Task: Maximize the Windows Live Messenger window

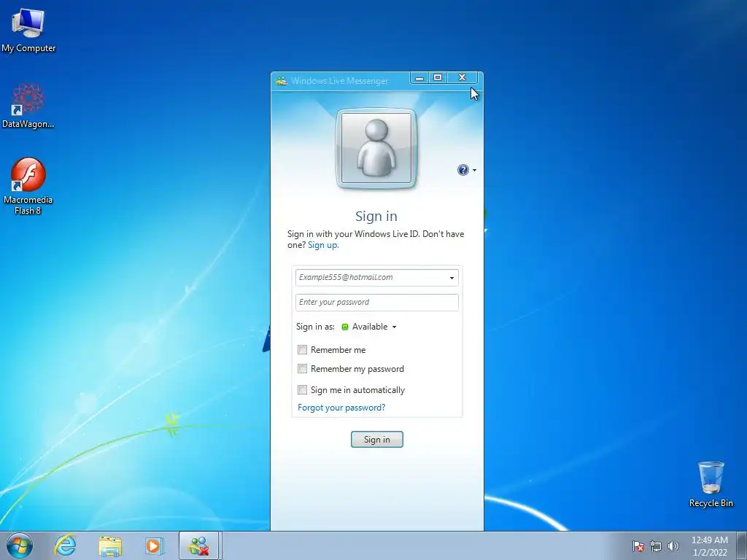Action: pos(438,78)
